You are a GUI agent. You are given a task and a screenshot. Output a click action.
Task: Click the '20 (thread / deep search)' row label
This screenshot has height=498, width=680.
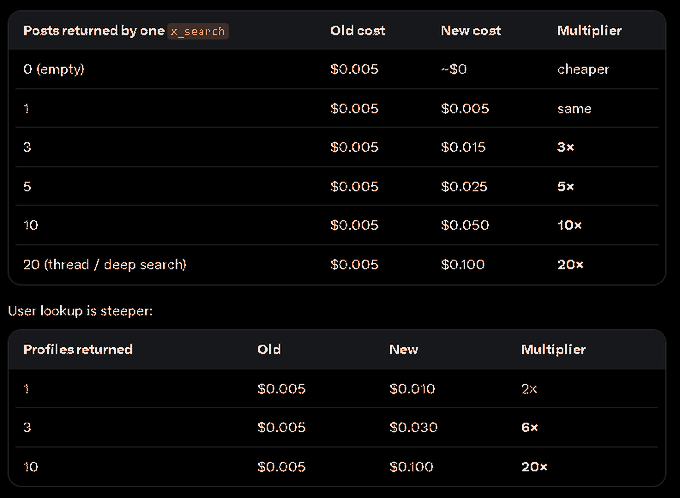point(105,265)
